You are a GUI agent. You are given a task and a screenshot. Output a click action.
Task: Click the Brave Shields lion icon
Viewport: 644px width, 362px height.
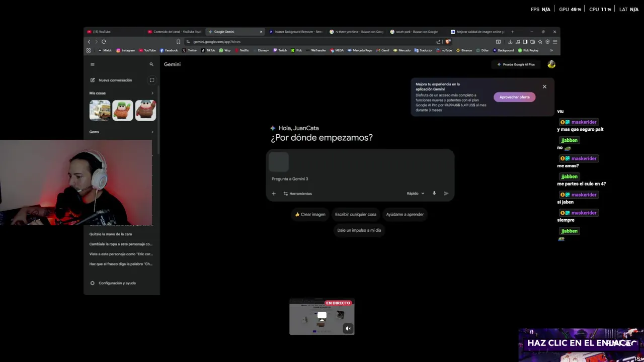pyautogui.click(x=447, y=42)
